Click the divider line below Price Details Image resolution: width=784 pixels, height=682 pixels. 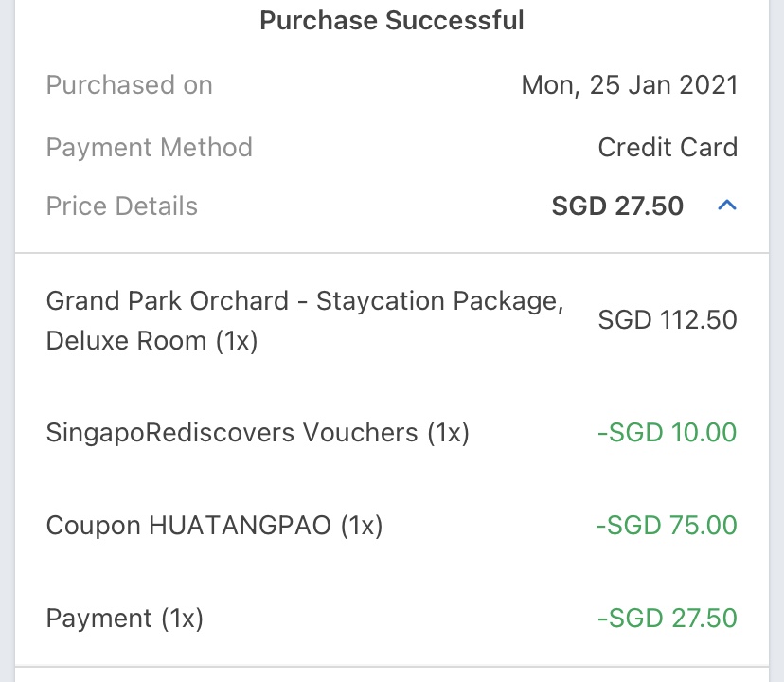click(x=392, y=253)
